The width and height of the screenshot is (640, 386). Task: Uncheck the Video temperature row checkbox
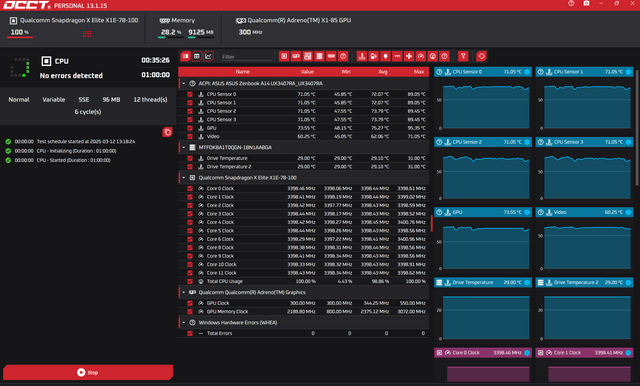[x=190, y=137]
